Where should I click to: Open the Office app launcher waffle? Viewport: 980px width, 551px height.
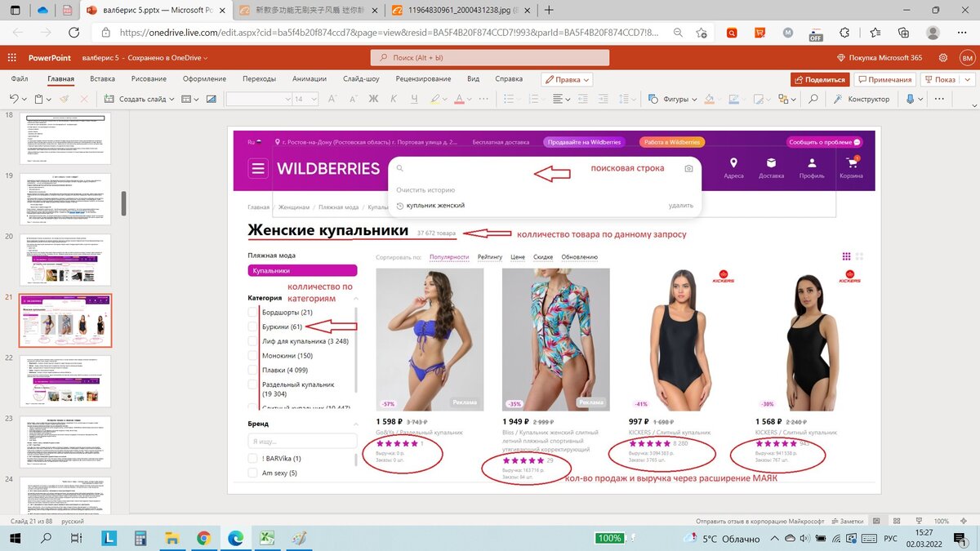pos(11,58)
